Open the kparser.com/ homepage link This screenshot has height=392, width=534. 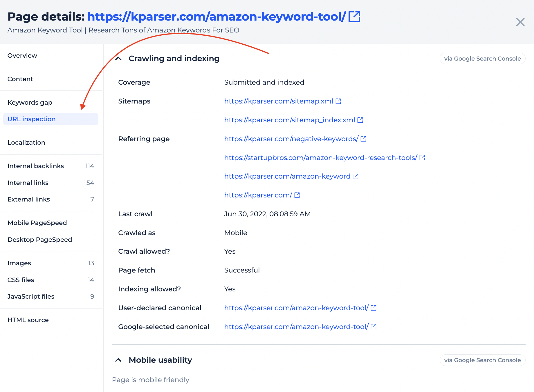pos(258,195)
